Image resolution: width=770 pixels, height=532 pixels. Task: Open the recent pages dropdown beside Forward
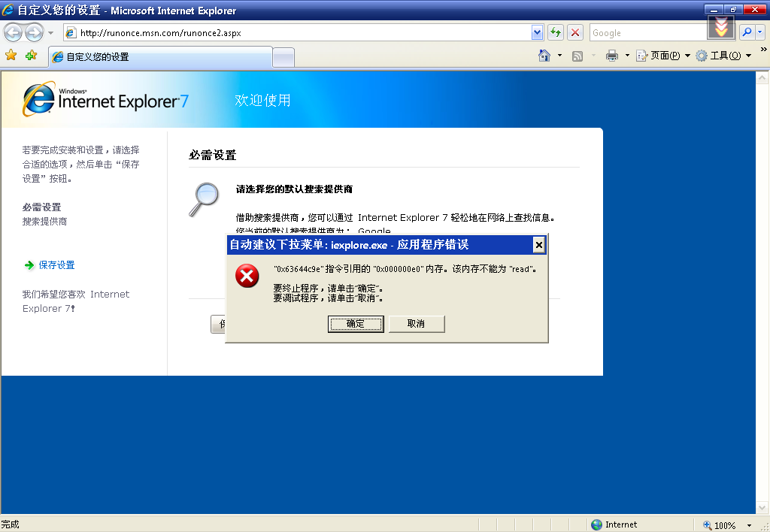coord(50,33)
